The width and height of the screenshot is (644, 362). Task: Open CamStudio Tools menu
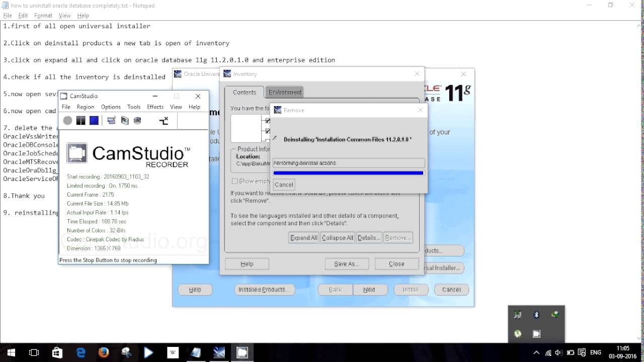(134, 107)
